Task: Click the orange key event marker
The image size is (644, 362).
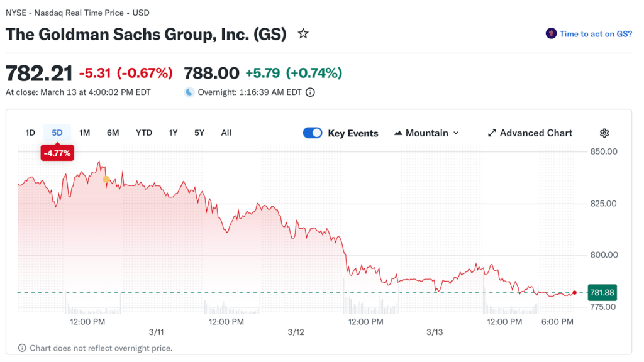Action: 106,180
